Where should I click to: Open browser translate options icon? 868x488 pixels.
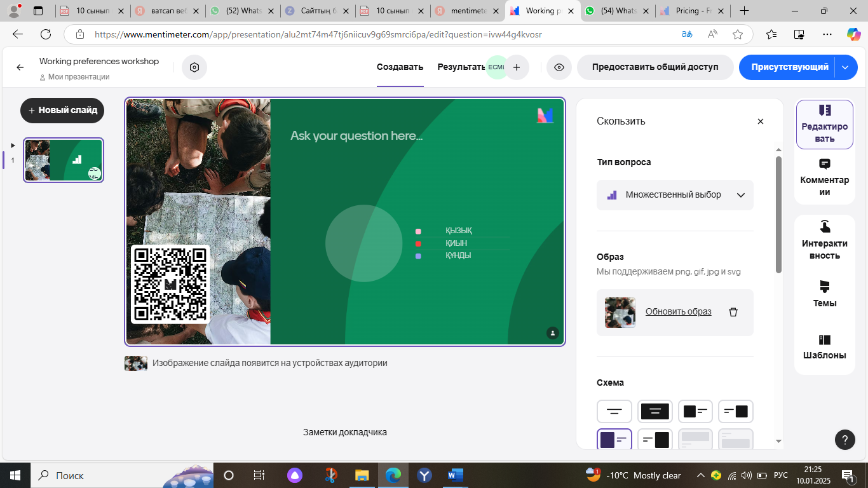pos(687,34)
